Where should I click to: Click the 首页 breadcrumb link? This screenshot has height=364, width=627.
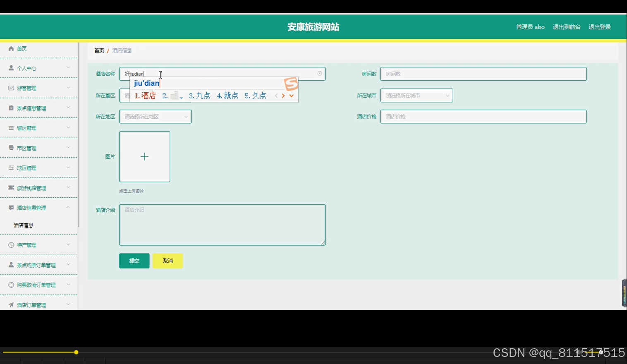coord(99,50)
